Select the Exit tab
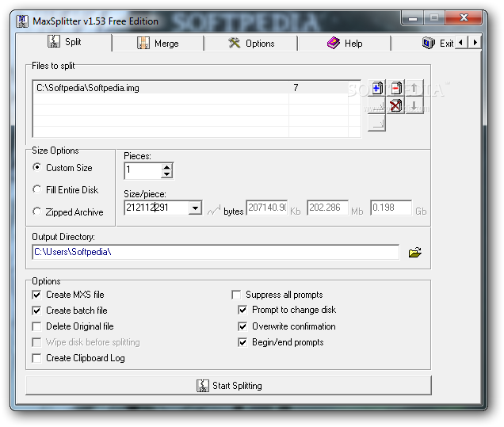The height and width of the screenshot is (427, 504). tap(437, 43)
